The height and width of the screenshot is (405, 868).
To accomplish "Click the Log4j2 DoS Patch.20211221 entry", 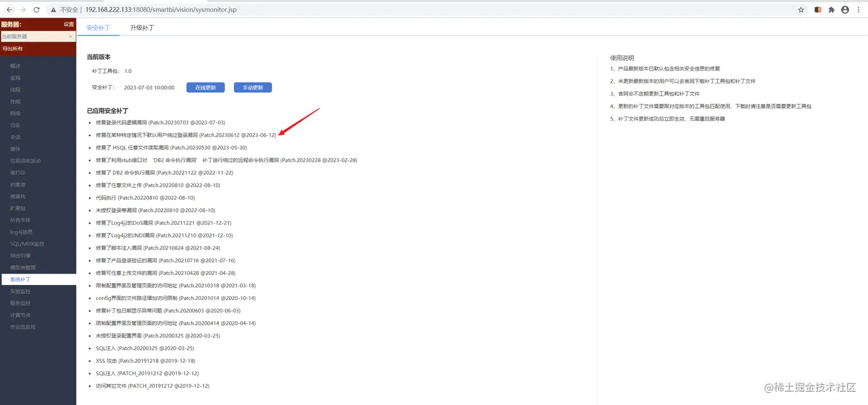I will (x=164, y=223).
